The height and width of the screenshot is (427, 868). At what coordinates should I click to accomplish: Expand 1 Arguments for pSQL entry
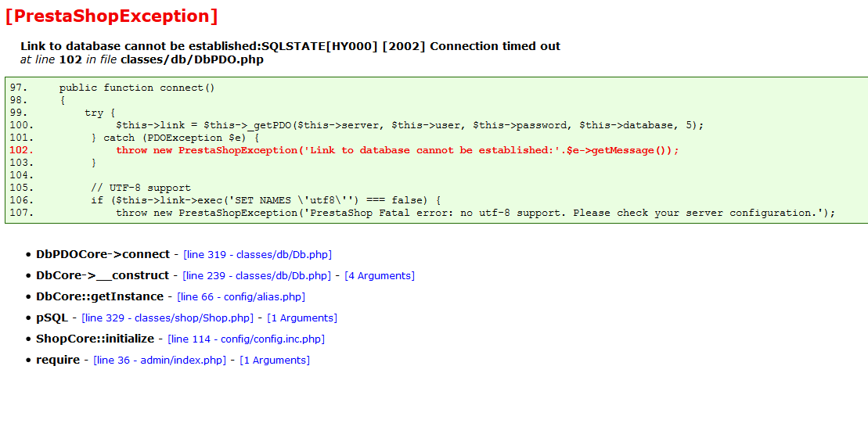[302, 318]
